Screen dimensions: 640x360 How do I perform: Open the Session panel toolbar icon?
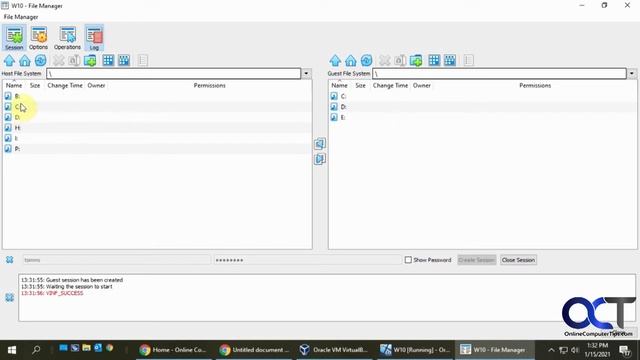(14, 38)
